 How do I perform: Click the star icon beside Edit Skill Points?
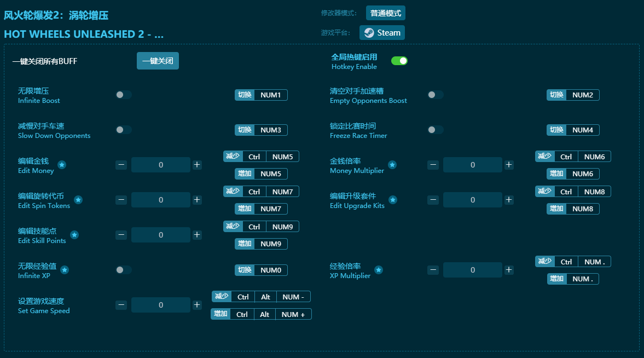[74, 235]
